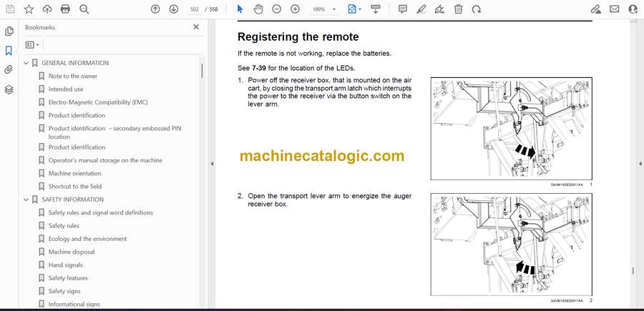The image size is (644, 311).
Task: Click the share link icon
Action: click(x=595, y=9)
